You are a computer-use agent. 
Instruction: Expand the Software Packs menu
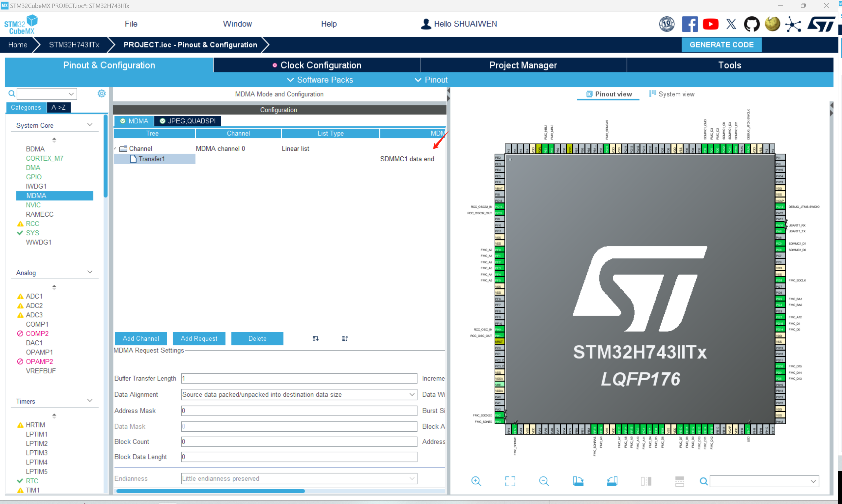[320, 80]
